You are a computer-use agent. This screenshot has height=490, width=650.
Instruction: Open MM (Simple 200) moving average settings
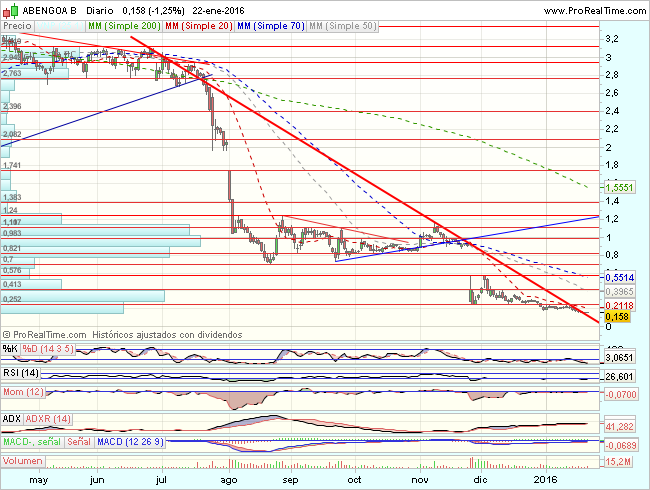(124, 26)
